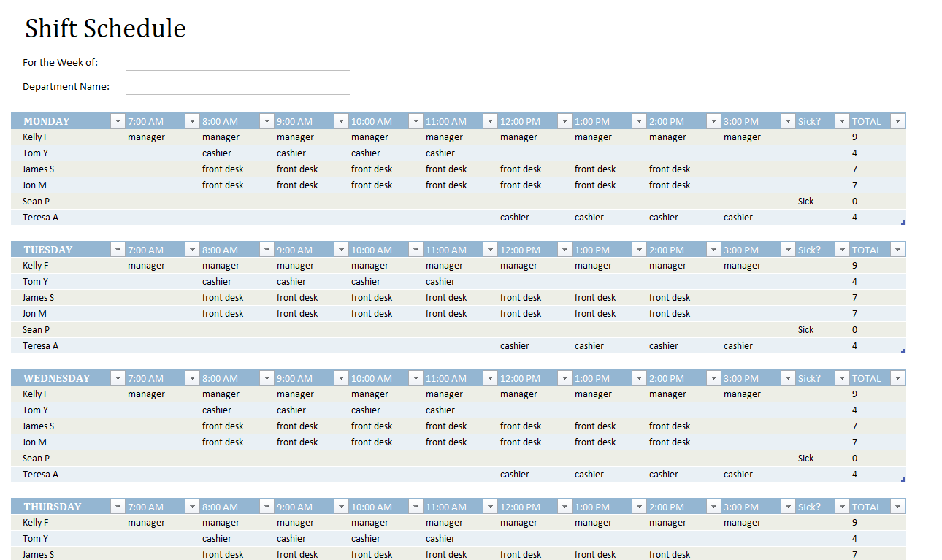Screen dimensions: 942x560
Task: Select Sean P in the Wednesday table
Action: (37, 459)
